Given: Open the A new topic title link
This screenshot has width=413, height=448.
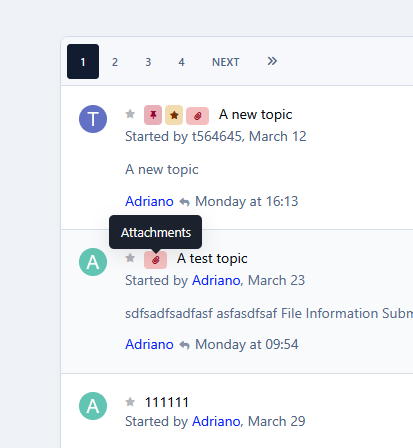Looking at the screenshot, I should [x=255, y=115].
